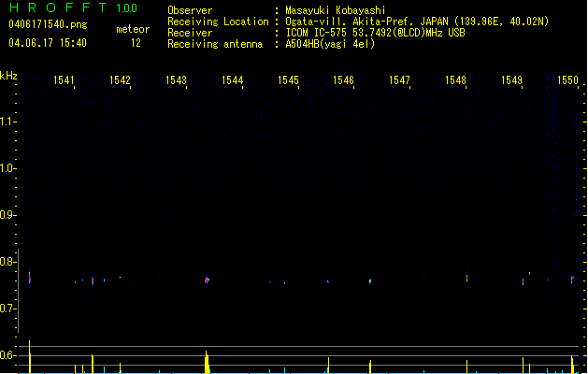Select observer name Masayuki Kobayashi
This screenshot has width=588, height=374.
pos(336,10)
